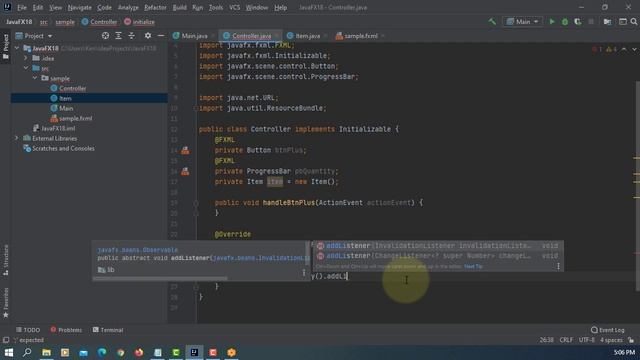This screenshot has height=360, width=640.
Task: Open the Terminal tool window
Action: point(108,330)
